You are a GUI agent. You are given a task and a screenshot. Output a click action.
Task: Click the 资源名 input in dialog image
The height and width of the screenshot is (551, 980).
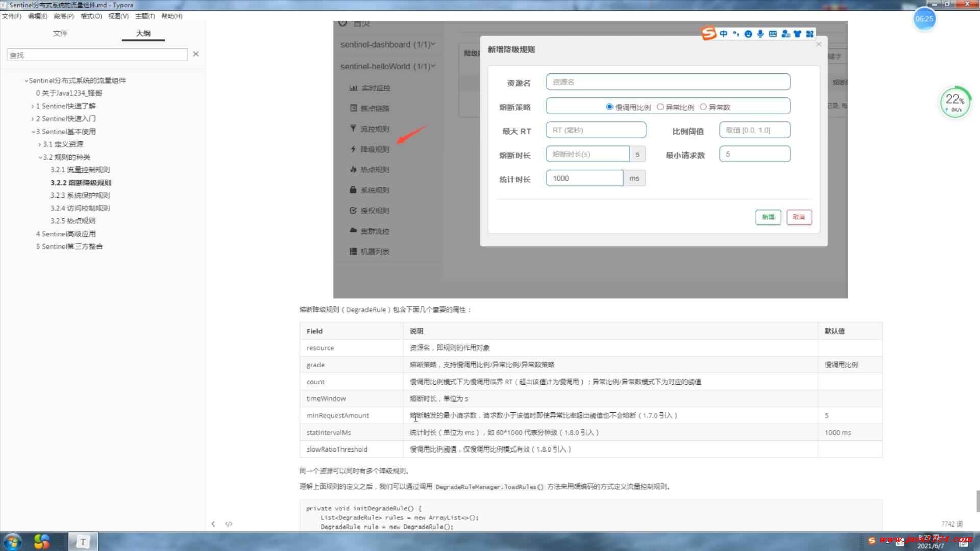(668, 82)
